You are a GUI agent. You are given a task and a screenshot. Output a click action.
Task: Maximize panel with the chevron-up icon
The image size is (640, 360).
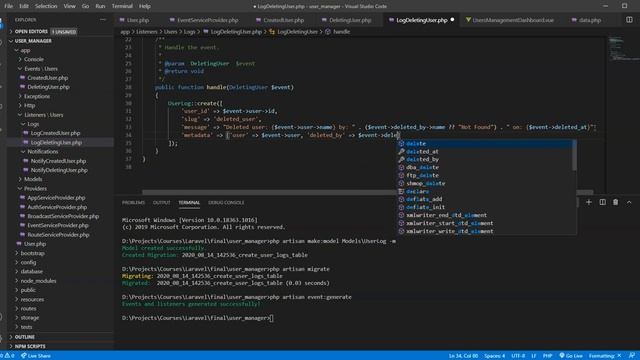pyautogui.click(x=629, y=202)
